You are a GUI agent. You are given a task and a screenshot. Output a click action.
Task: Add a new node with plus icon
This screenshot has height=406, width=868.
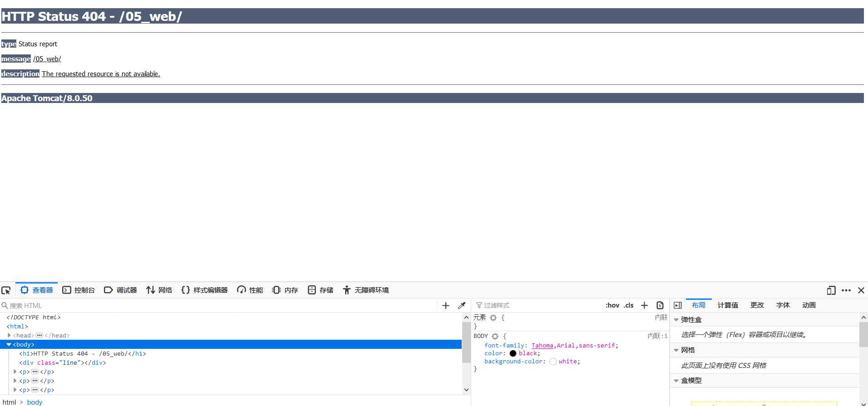[446, 306]
